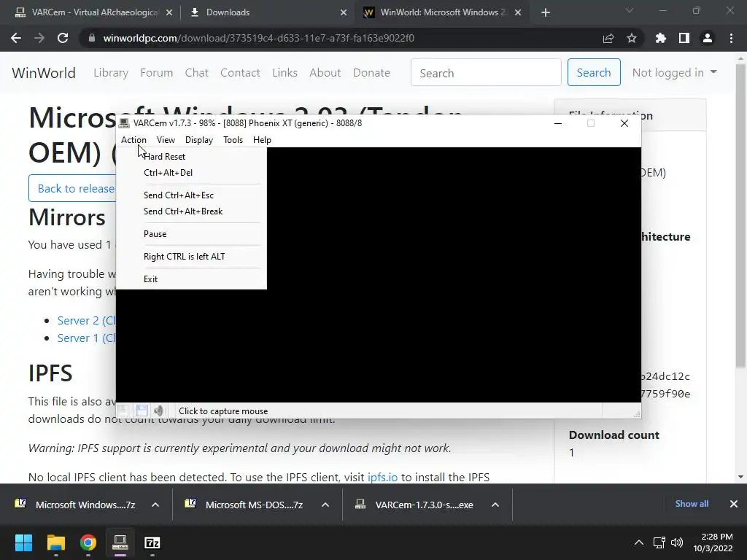Click the network icon in system tray
Image resolution: width=747 pixels, height=560 pixels.
click(659, 542)
